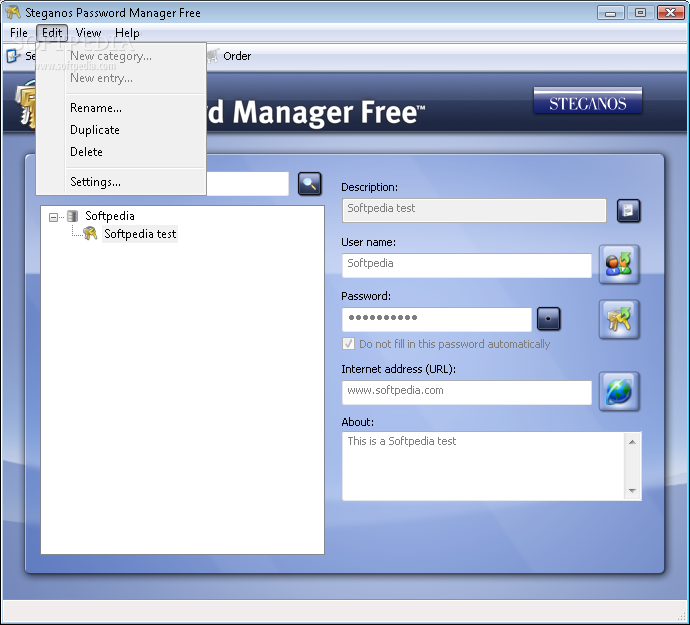The image size is (690, 625).
Task: Toggle password visibility dot button
Action: [548, 319]
